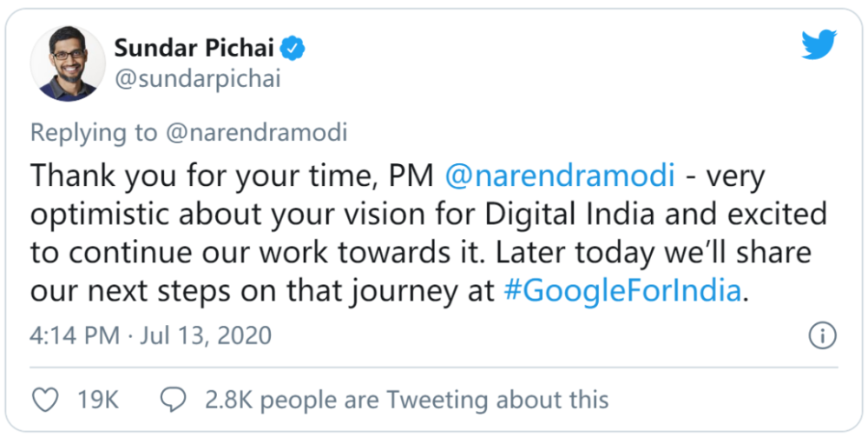The width and height of the screenshot is (868, 437).
Task: Click the Twitter bird logo
Action: click(819, 44)
